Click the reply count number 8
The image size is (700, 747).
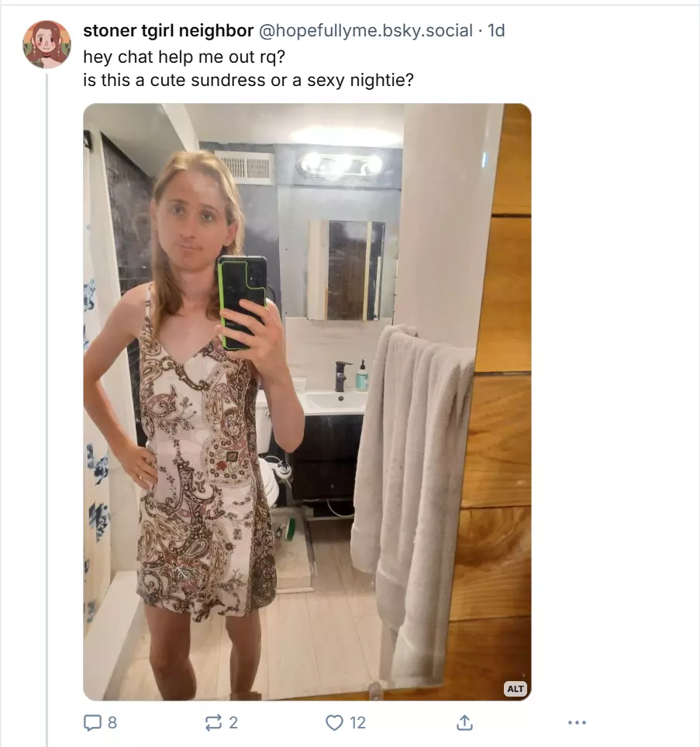pyautogui.click(x=112, y=723)
